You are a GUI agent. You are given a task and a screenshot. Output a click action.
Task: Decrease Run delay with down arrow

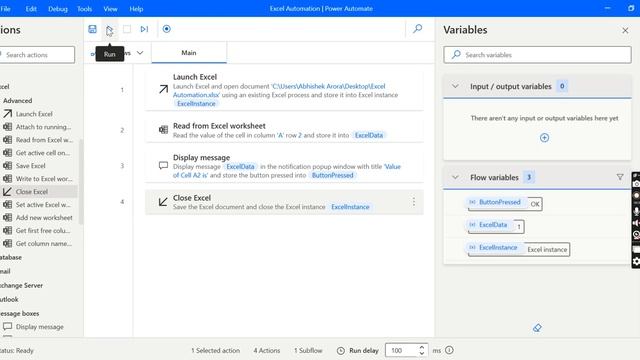click(x=422, y=353)
